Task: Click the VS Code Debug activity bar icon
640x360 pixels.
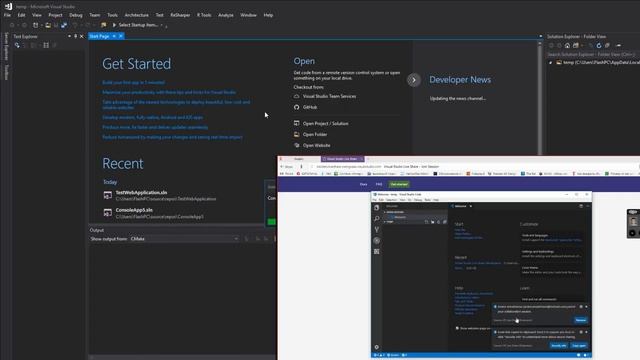Action: click(x=376, y=241)
